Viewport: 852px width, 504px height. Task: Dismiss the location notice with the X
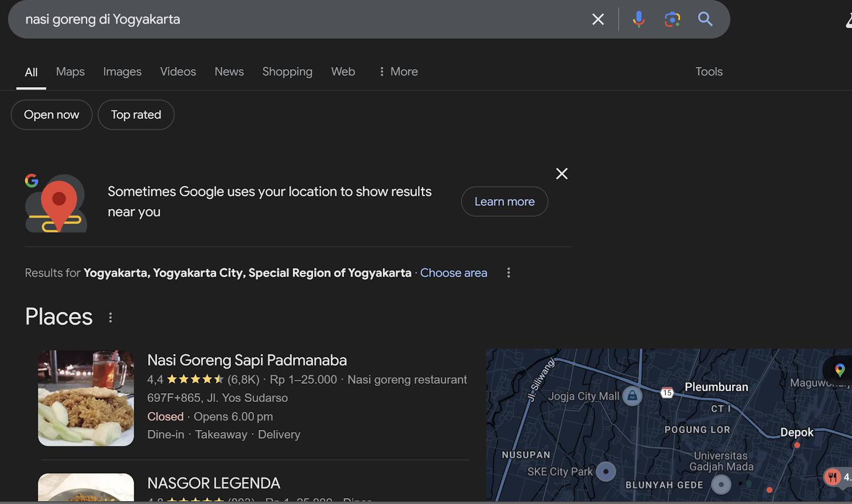[x=562, y=173]
